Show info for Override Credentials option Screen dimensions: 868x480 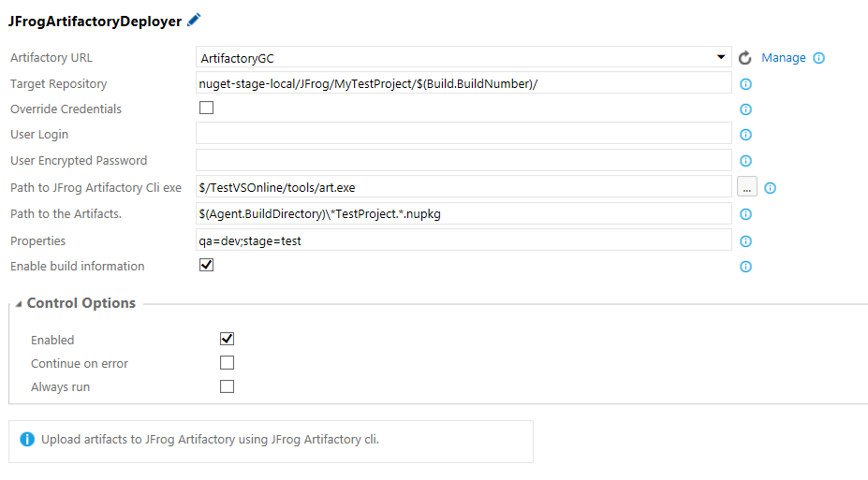745,109
